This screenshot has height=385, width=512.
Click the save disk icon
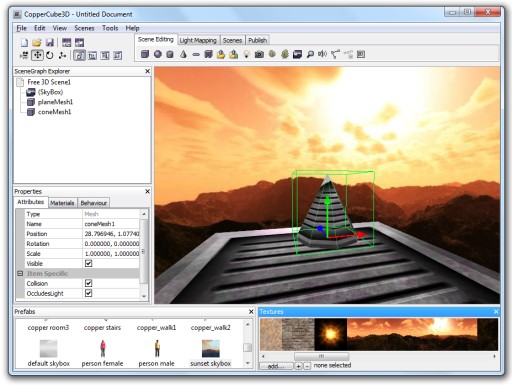pos(50,42)
